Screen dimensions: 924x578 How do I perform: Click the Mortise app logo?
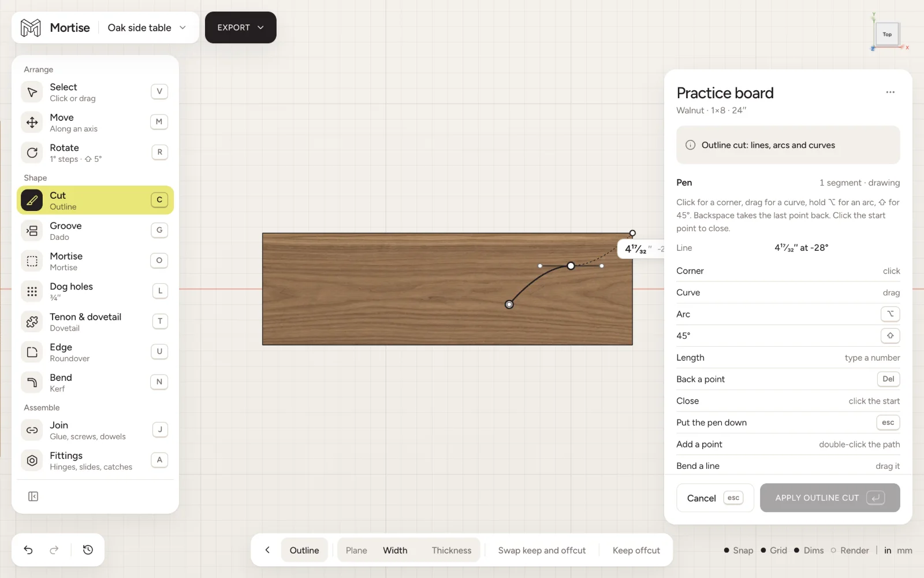pyautogui.click(x=31, y=28)
